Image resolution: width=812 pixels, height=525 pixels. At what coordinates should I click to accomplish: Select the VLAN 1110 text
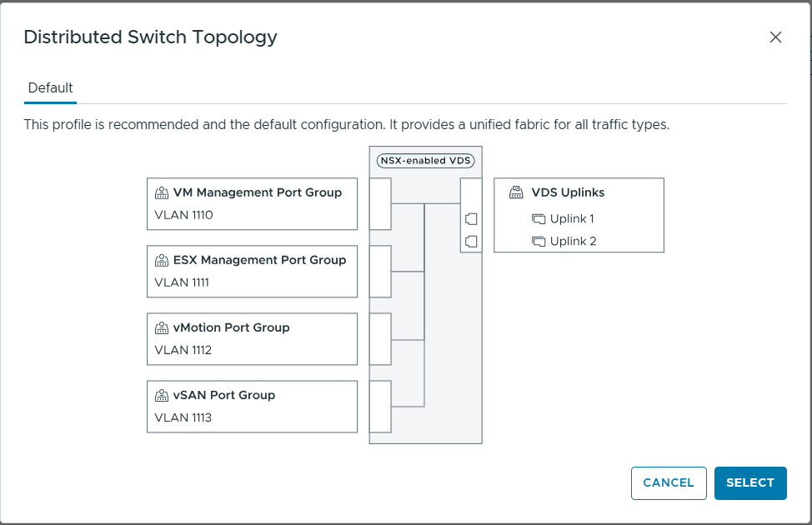[x=184, y=215]
